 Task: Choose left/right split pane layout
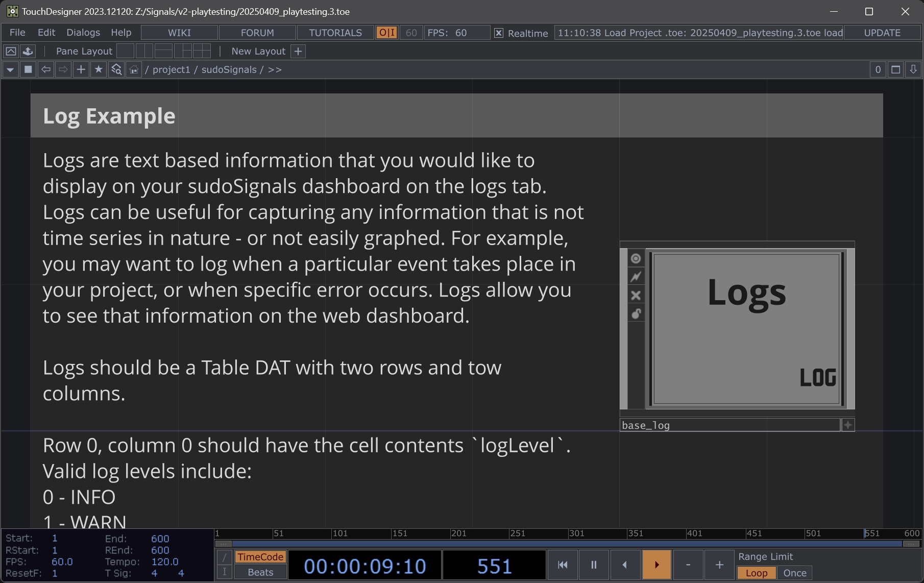click(144, 51)
